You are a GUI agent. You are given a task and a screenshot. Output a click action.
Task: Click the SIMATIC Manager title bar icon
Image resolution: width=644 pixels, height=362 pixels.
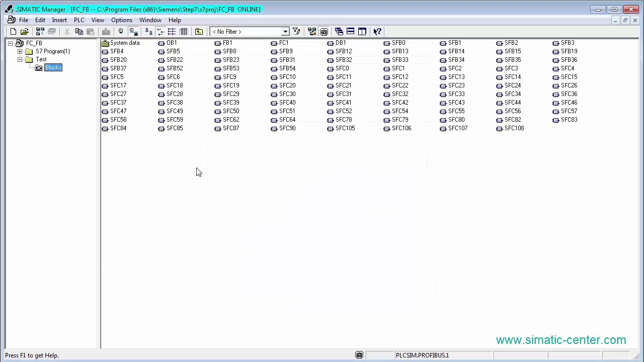9,9
